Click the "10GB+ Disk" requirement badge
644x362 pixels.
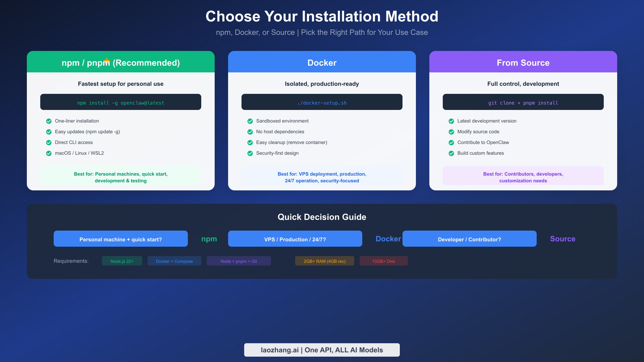[x=383, y=261]
